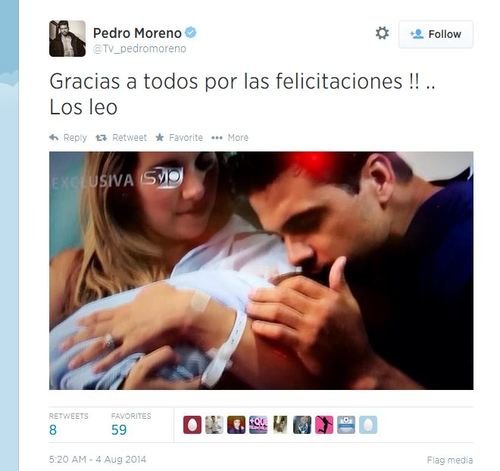
Task: Mark tweet as Favorite with star
Action: click(x=179, y=137)
